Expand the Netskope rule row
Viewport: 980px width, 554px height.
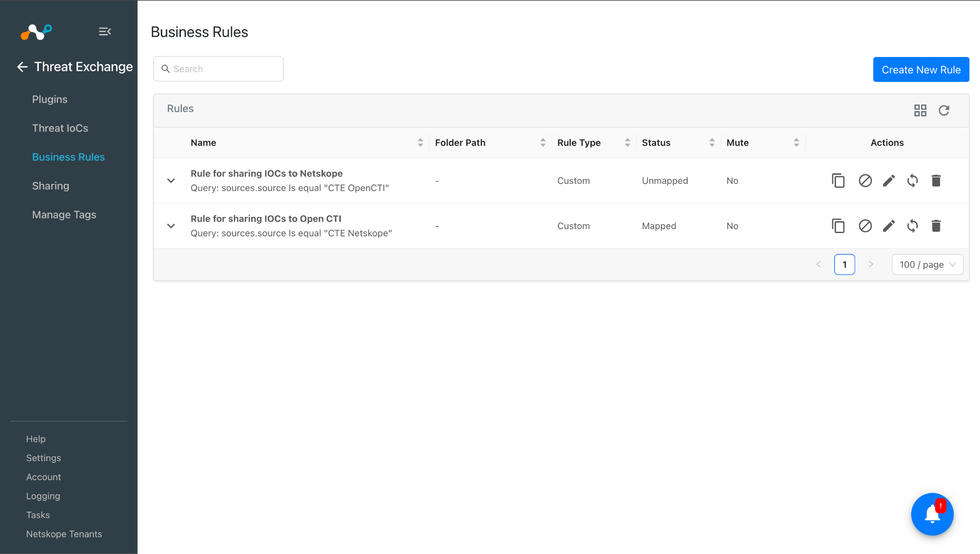(x=171, y=181)
